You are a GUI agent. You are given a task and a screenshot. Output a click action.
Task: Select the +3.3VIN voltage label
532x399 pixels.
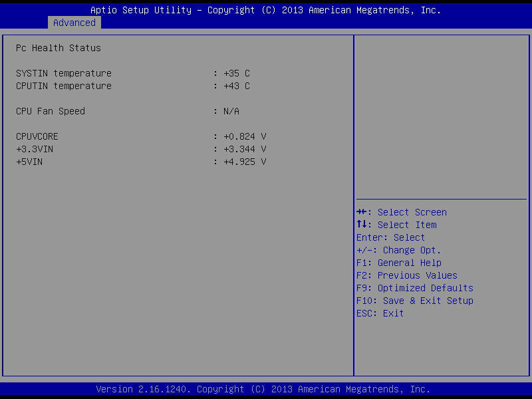pyautogui.click(x=35, y=149)
